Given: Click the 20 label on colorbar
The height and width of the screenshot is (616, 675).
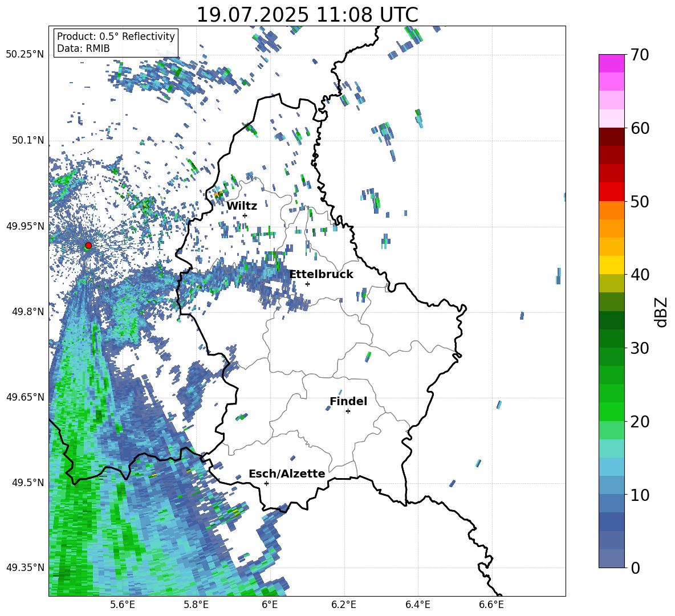Looking at the screenshot, I should coord(640,421).
